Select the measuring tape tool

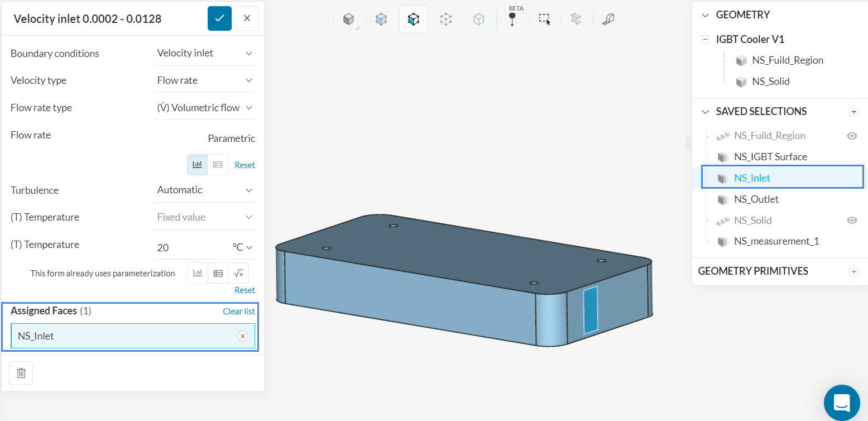pos(608,19)
